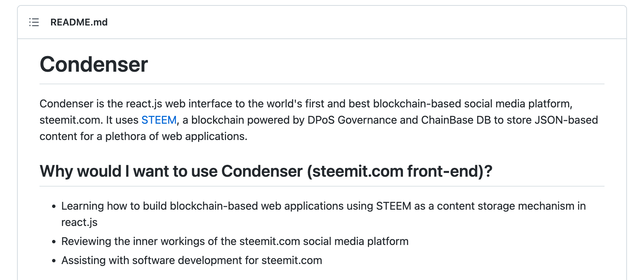Click bullet dot before "Assisting with software"
The image size is (644, 280).
click(54, 261)
